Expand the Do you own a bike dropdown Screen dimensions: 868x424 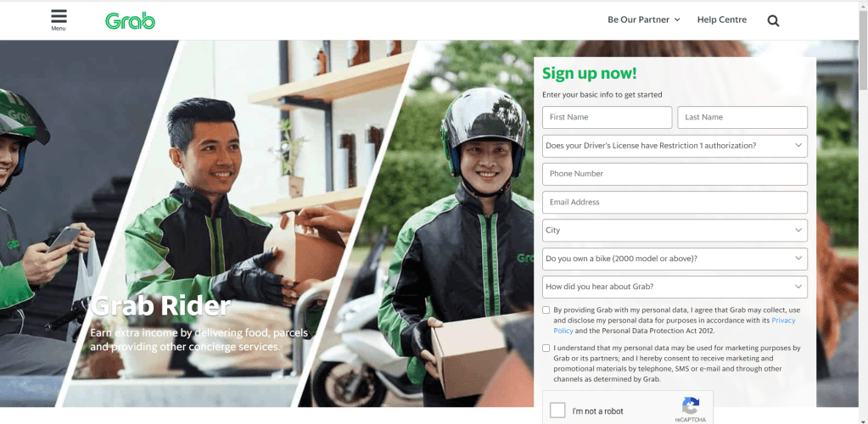click(x=675, y=259)
